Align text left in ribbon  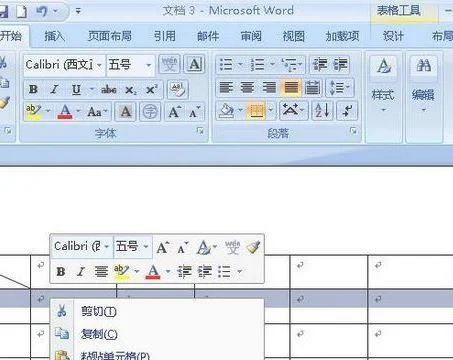point(226,88)
